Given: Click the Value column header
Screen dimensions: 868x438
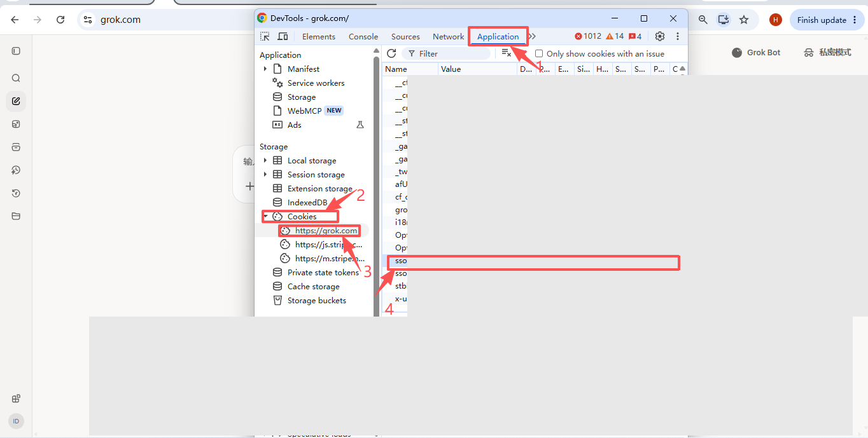Looking at the screenshot, I should pos(477,69).
